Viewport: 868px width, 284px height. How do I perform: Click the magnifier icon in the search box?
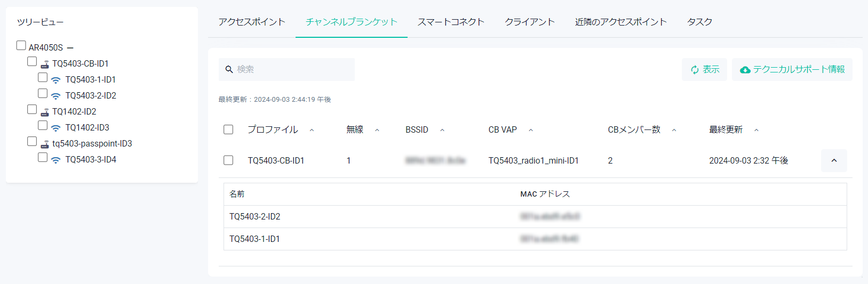[229, 69]
